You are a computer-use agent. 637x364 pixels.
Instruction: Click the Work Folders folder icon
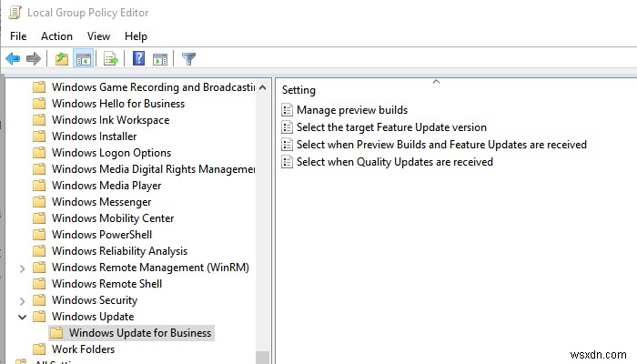[x=39, y=349]
